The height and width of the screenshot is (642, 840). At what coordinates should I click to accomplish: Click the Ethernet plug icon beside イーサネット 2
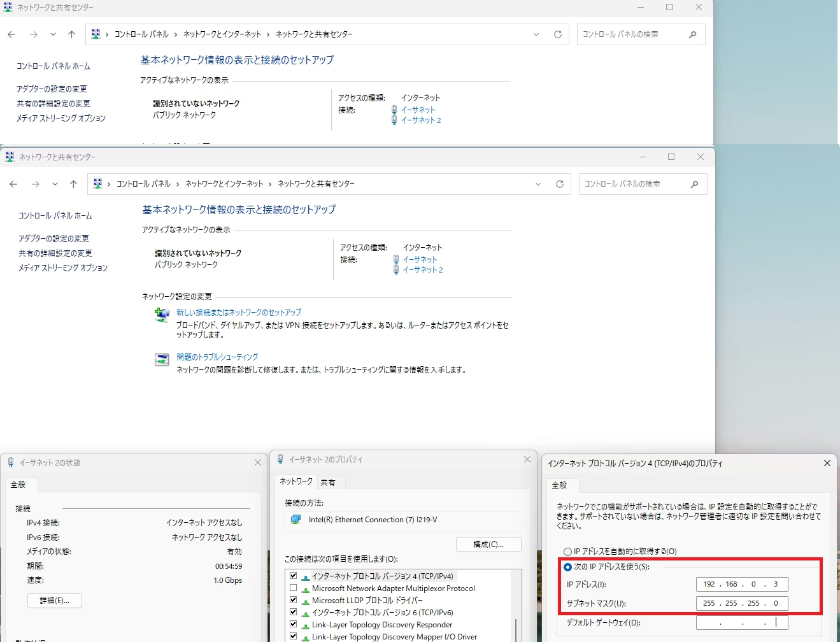(x=395, y=269)
